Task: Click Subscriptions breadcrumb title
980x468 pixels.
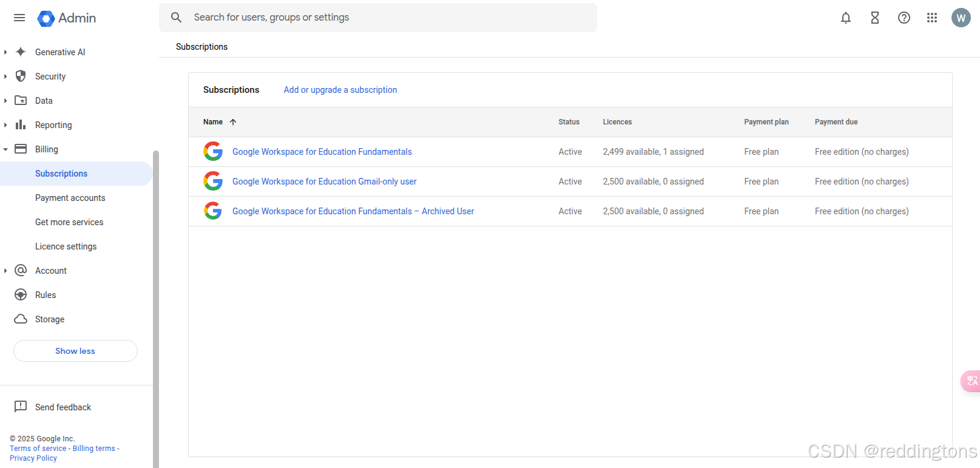Action: 201,47
